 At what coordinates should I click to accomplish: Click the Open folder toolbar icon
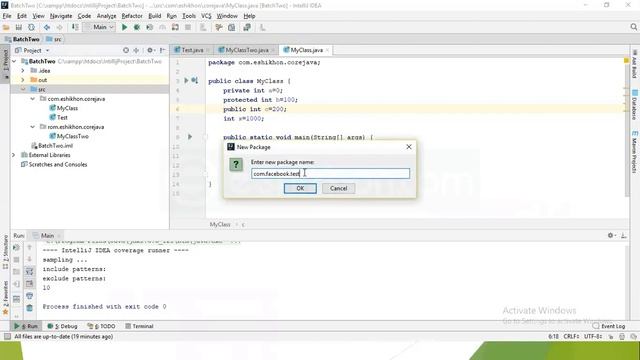(x=6, y=27)
